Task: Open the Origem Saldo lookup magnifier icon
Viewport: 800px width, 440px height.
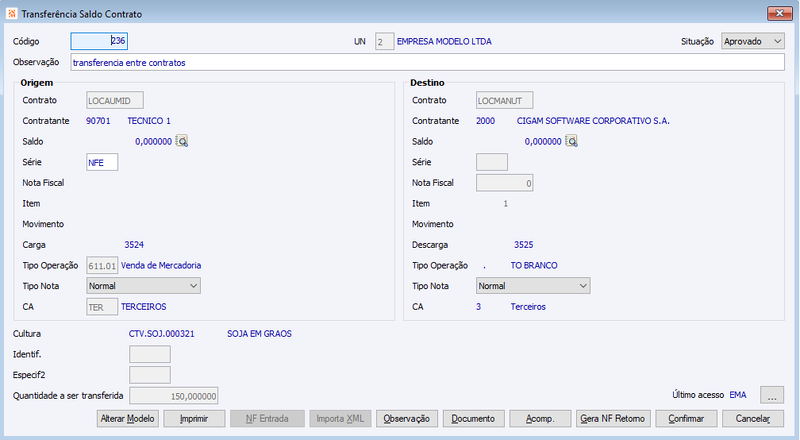Action: (x=182, y=141)
